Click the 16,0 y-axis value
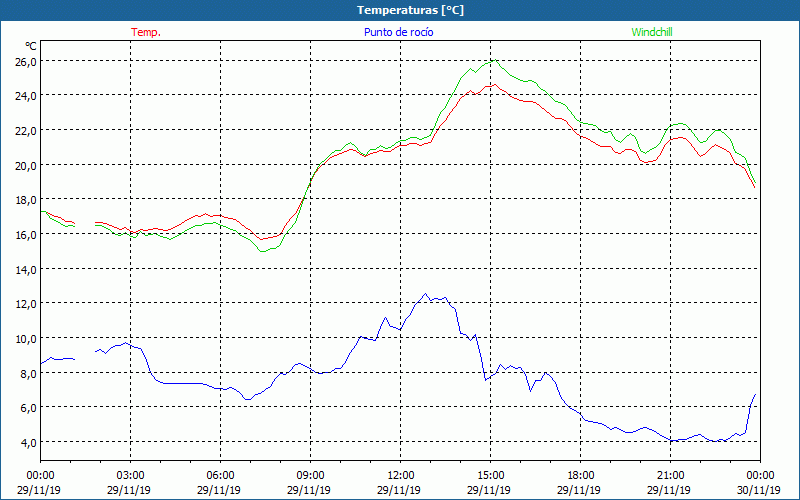Viewport: 800px width, 500px height. click(27, 235)
